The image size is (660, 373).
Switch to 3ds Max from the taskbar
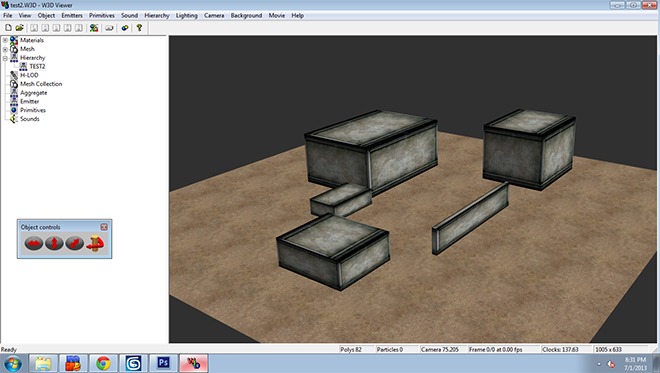click(x=133, y=363)
